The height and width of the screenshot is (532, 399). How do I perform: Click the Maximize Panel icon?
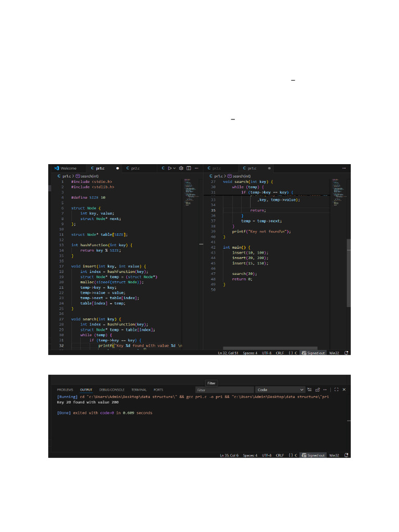tap(336, 390)
